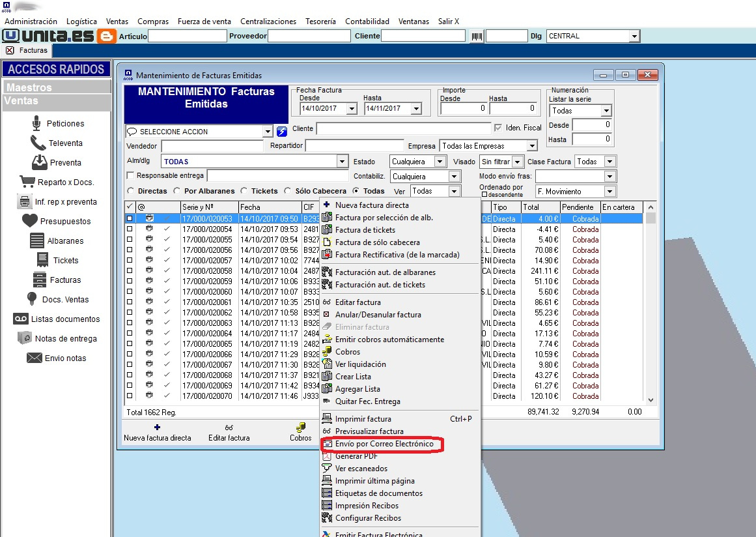Select the Por Albaranes radio button

coord(177,191)
